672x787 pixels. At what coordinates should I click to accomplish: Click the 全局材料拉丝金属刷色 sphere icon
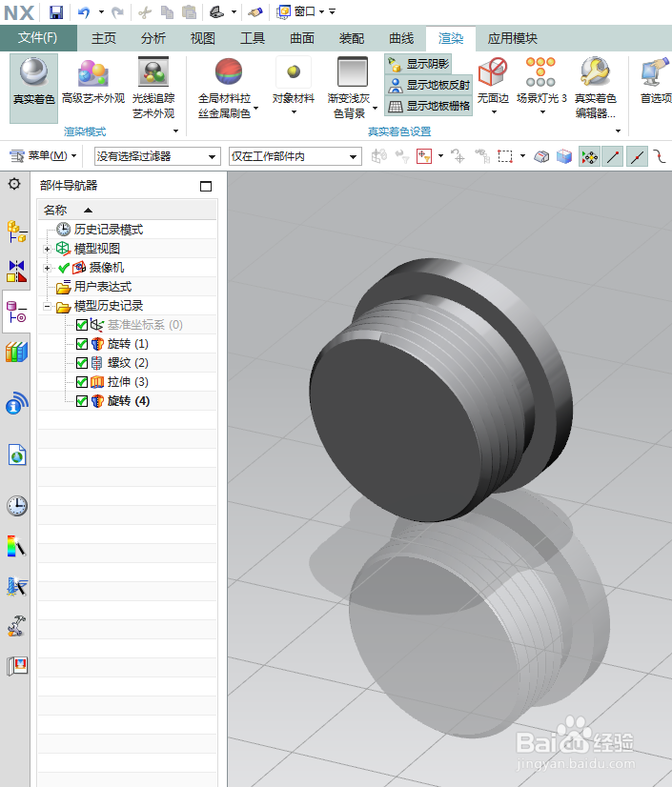229,72
